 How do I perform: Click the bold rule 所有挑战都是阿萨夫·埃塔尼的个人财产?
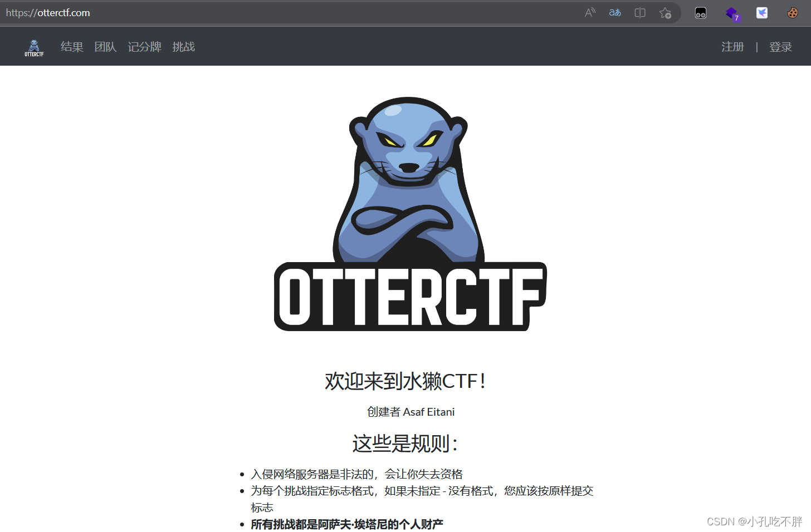pos(347,524)
